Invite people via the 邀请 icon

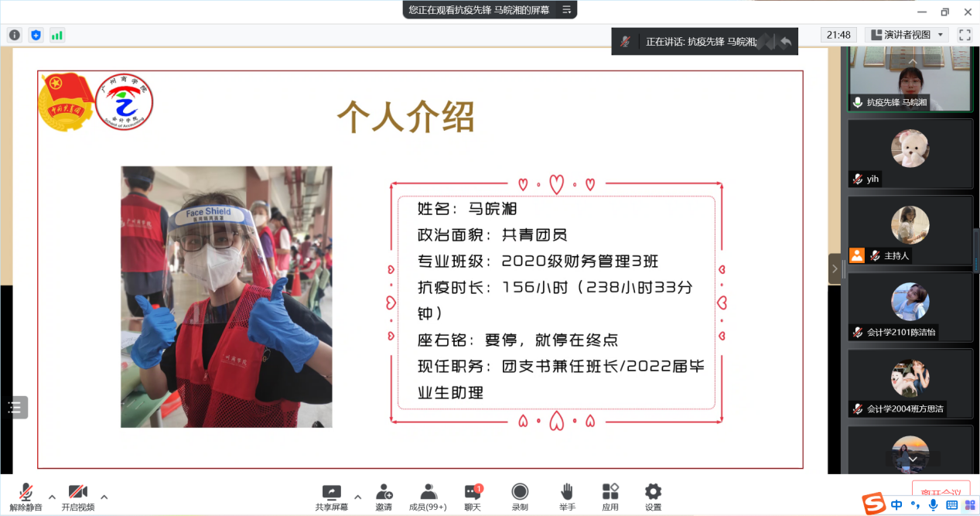(384, 495)
